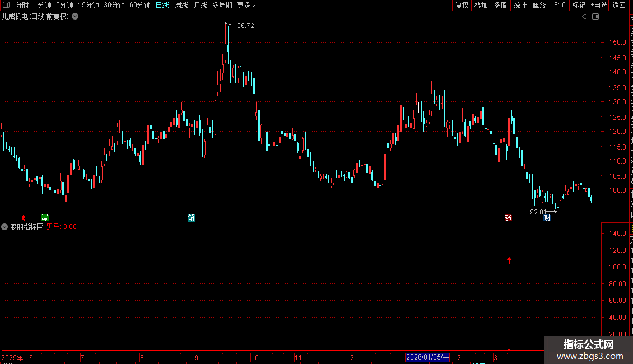The height and width of the screenshot is (364, 633).
Task: Toggle the right side panel icon in chart
Action: coord(595,17)
